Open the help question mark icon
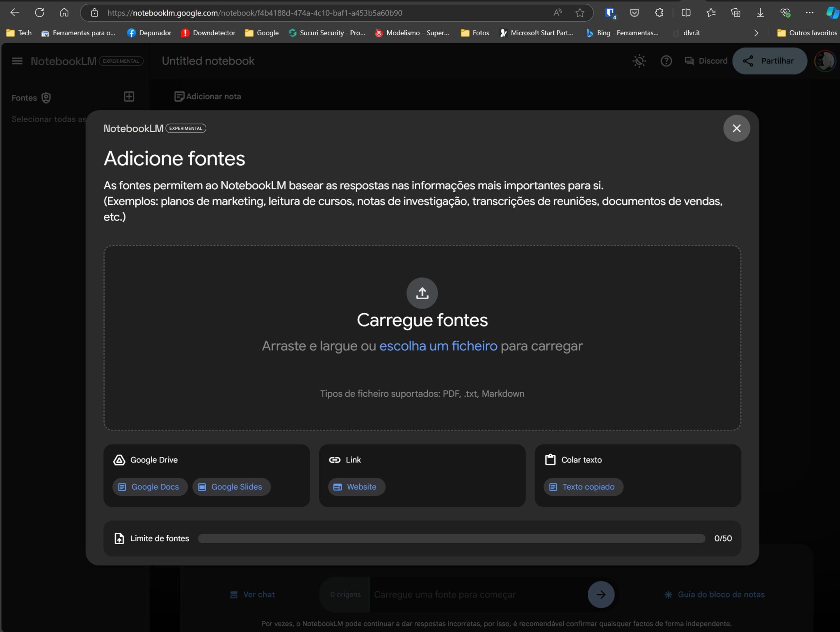Image resolution: width=840 pixels, height=632 pixels. point(666,61)
